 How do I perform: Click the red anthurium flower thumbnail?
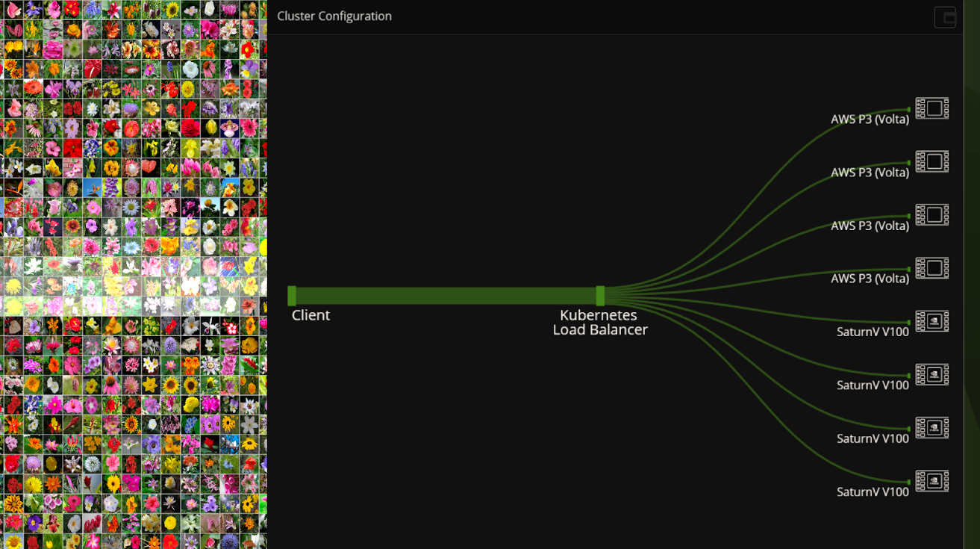pyautogui.click(x=93, y=69)
